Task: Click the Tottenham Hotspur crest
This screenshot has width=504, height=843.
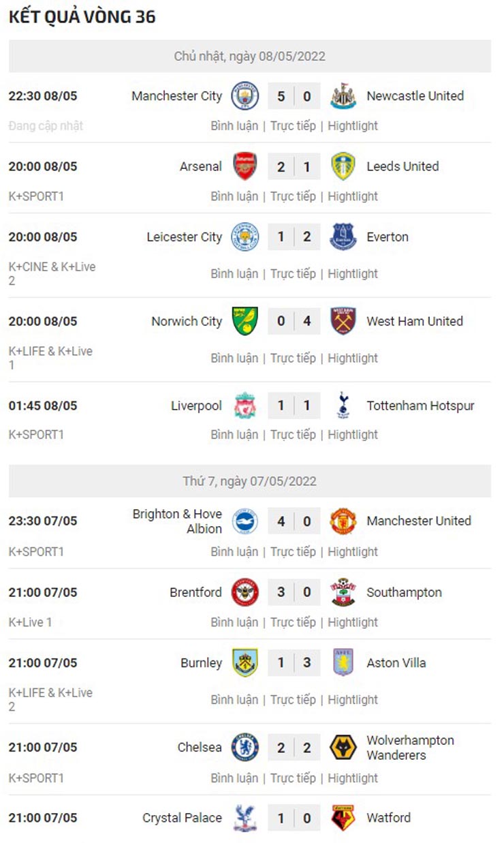Action: coord(343,405)
